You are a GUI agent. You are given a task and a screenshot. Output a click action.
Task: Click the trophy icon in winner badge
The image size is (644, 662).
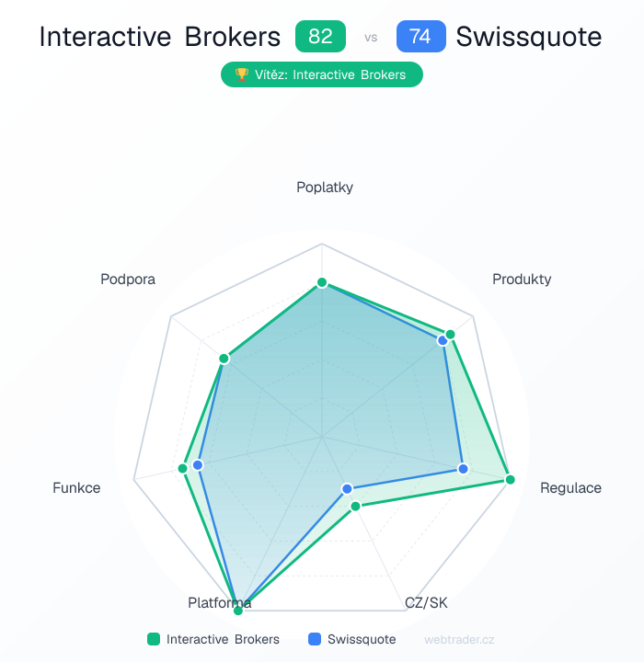point(242,74)
